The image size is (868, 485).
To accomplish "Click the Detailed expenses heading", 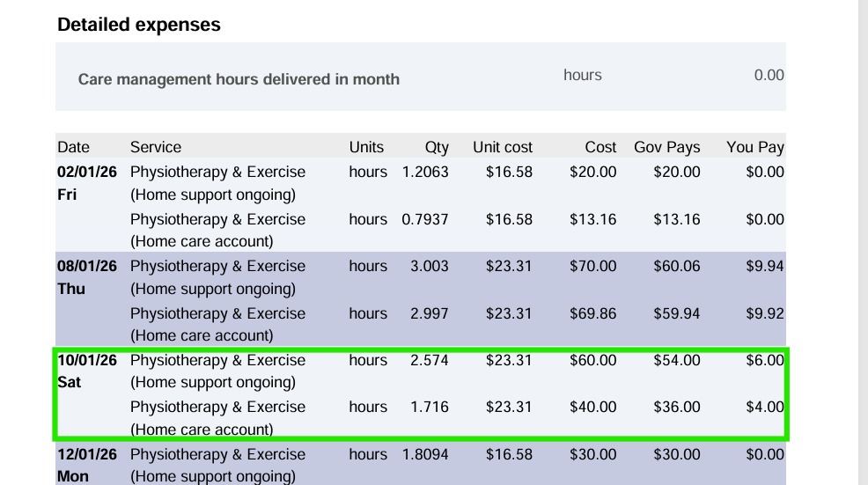I will pyautogui.click(x=139, y=25).
